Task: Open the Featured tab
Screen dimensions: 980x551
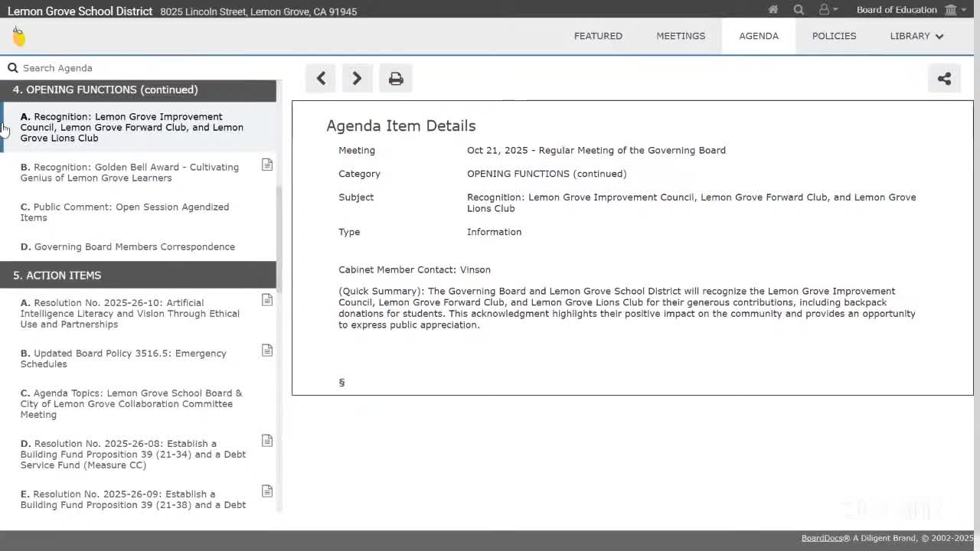Action: tap(598, 36)
